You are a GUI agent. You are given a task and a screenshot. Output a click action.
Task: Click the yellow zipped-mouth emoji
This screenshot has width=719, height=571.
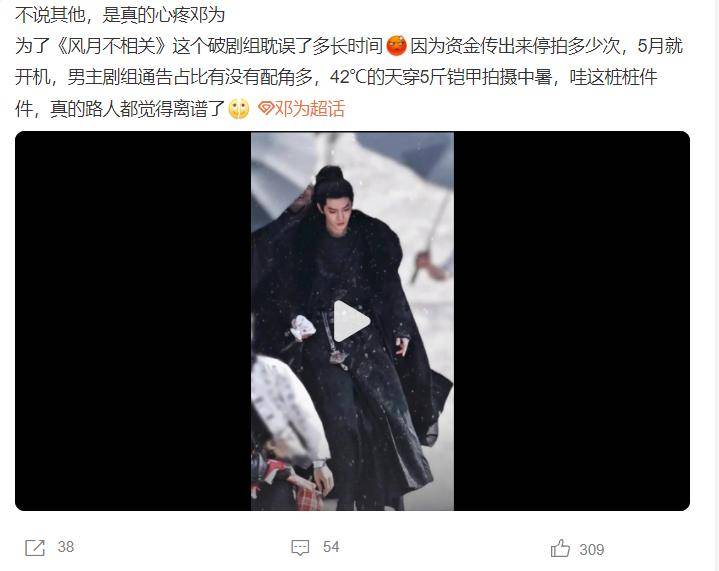pyautogui.click(x=239, y=109)
